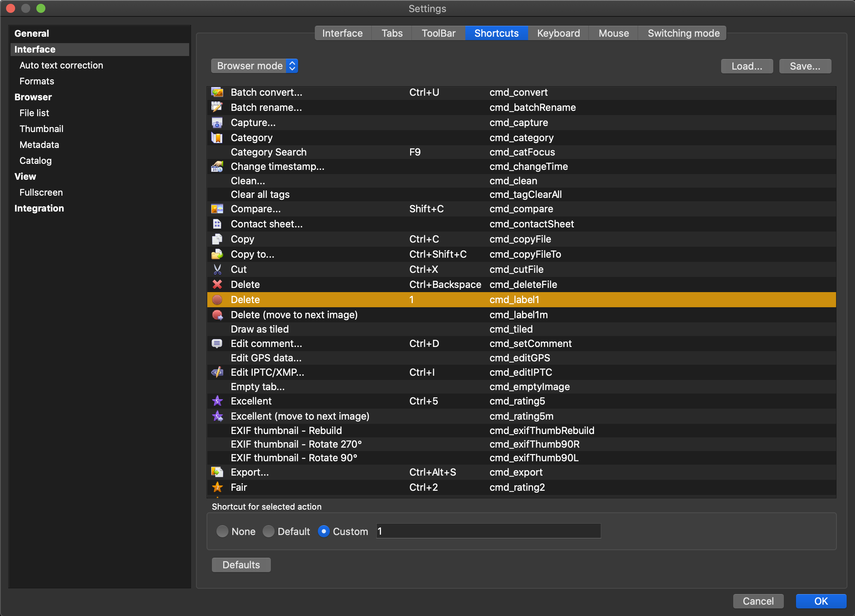
Task: Click the custom shortcut text field
Action: click(x=488, y=531)
